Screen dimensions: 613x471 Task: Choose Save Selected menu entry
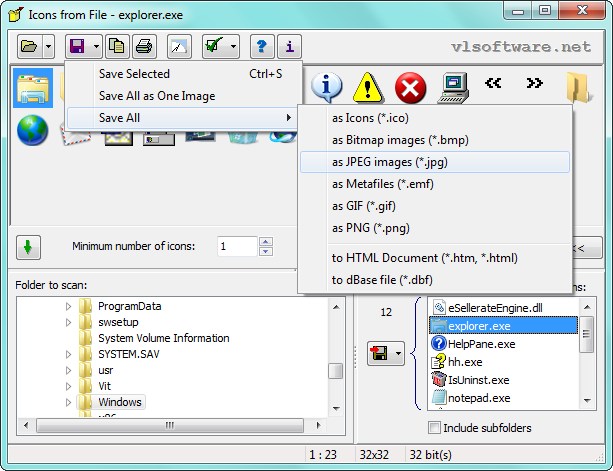(183, 74)
